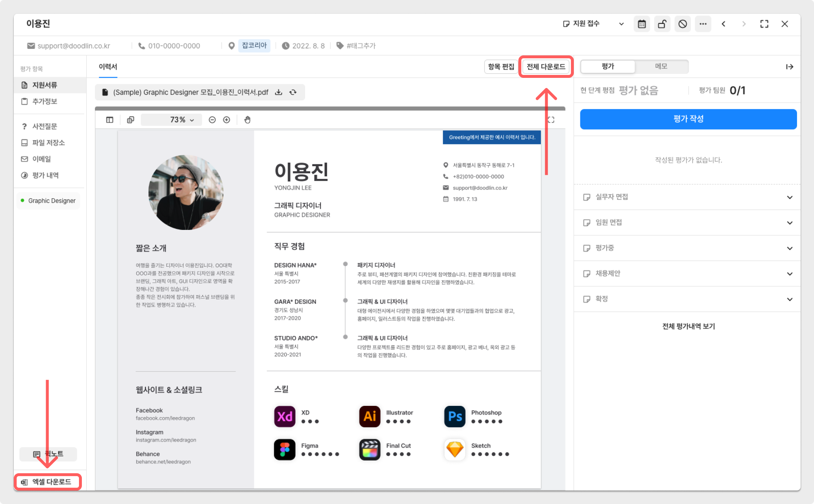This screenshot has height=504, width=814.
Task: Click the refresh icon next to PDF filename
Action: 293,92
